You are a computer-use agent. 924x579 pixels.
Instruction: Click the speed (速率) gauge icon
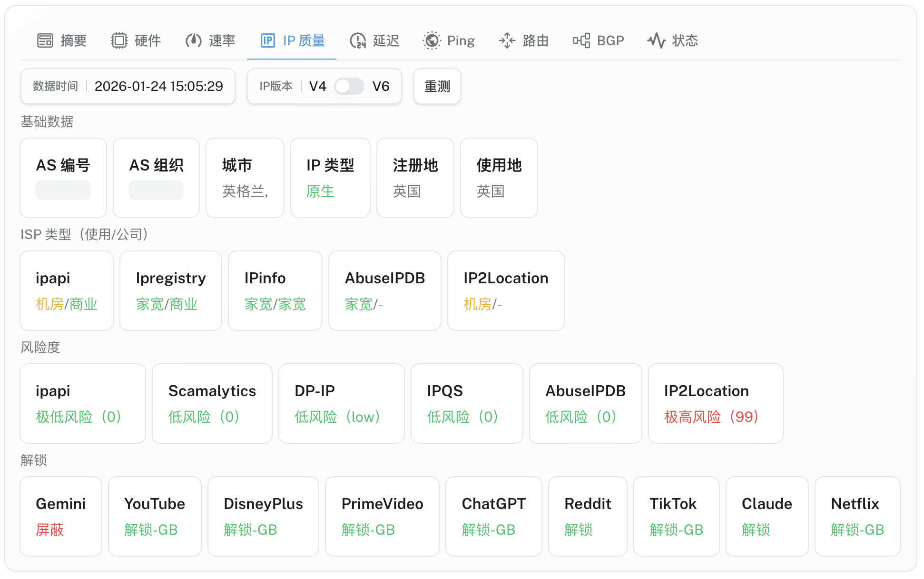pos(194,41)
